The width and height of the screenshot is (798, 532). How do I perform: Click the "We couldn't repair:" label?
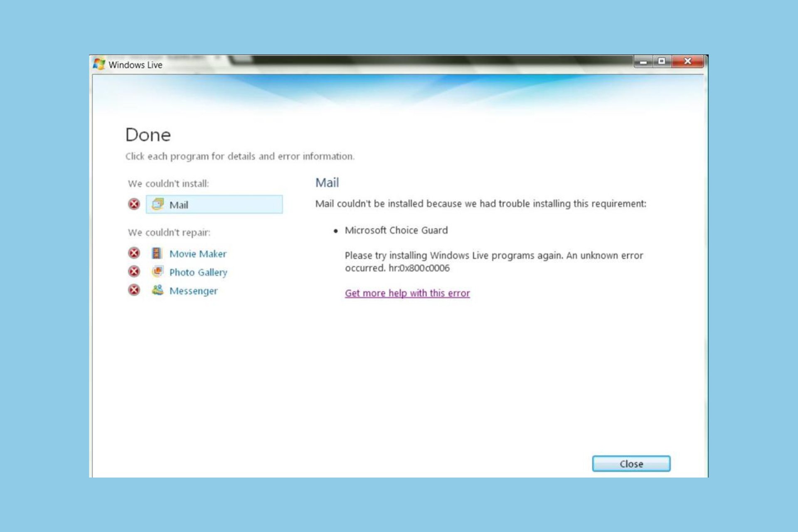point(169,232)
